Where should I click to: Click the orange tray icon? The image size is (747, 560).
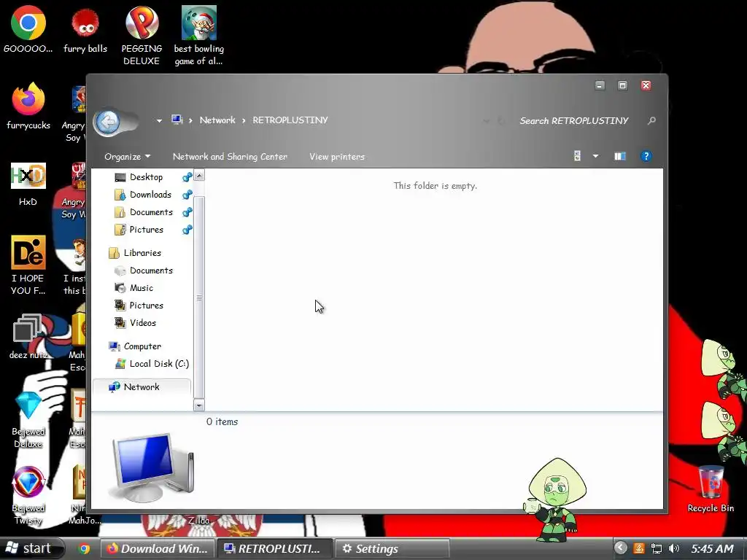pos(639,548)
